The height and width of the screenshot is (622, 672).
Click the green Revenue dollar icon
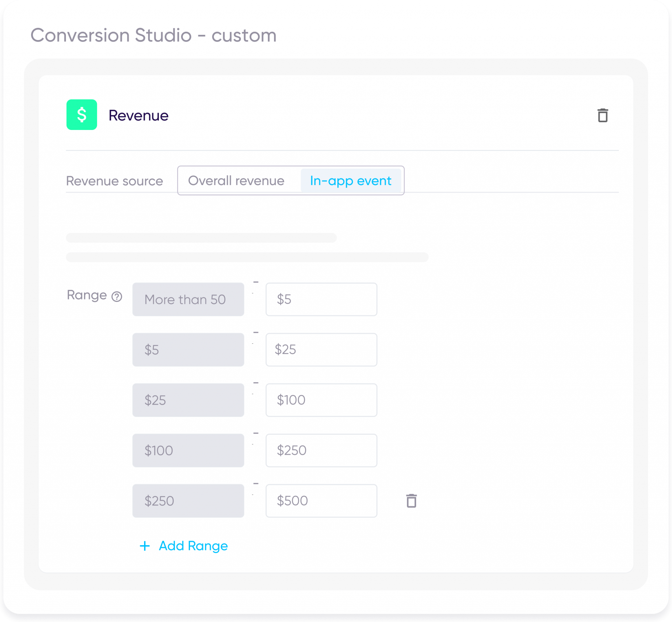81,115
